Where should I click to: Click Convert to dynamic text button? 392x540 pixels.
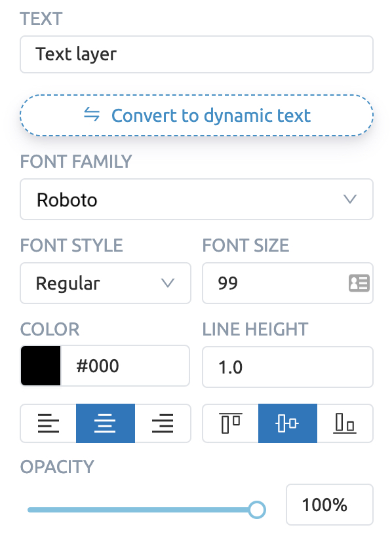click(x=197, y=115)
